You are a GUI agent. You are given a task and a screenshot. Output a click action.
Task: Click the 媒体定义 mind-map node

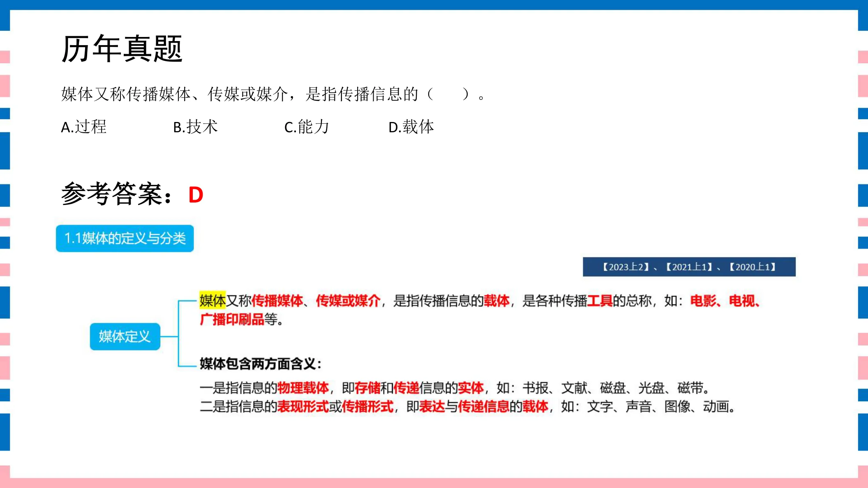click(x=125, y=336)
